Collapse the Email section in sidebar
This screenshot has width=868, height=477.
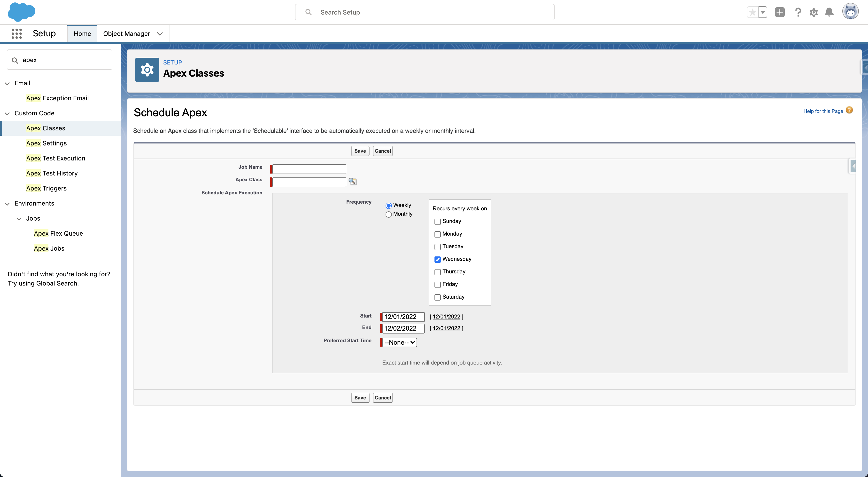(x=7, y=84)
